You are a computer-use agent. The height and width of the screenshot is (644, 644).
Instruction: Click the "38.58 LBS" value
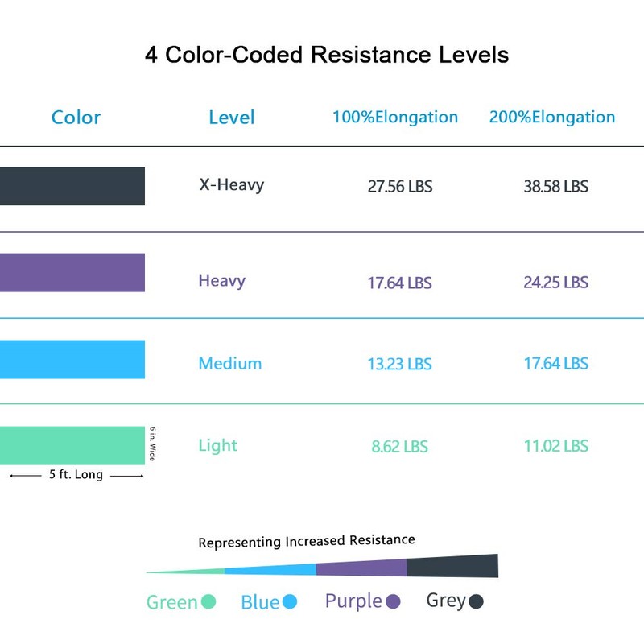pos(555,187)
